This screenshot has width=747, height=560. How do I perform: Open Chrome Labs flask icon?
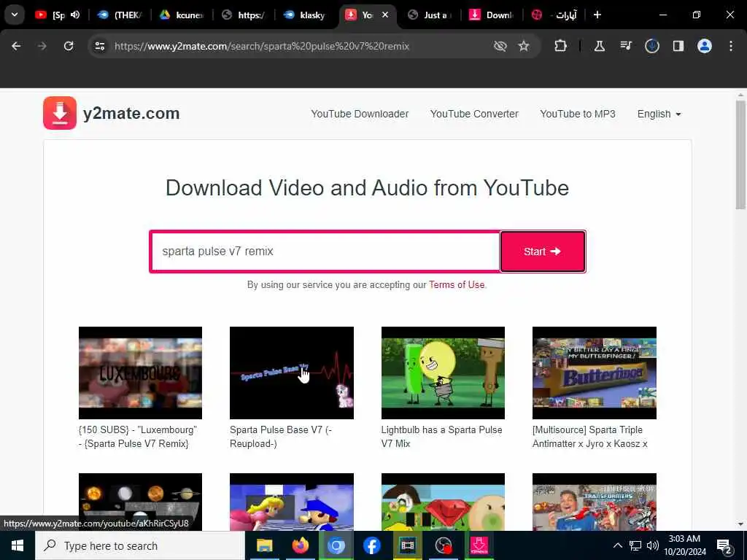pos(600,46)
